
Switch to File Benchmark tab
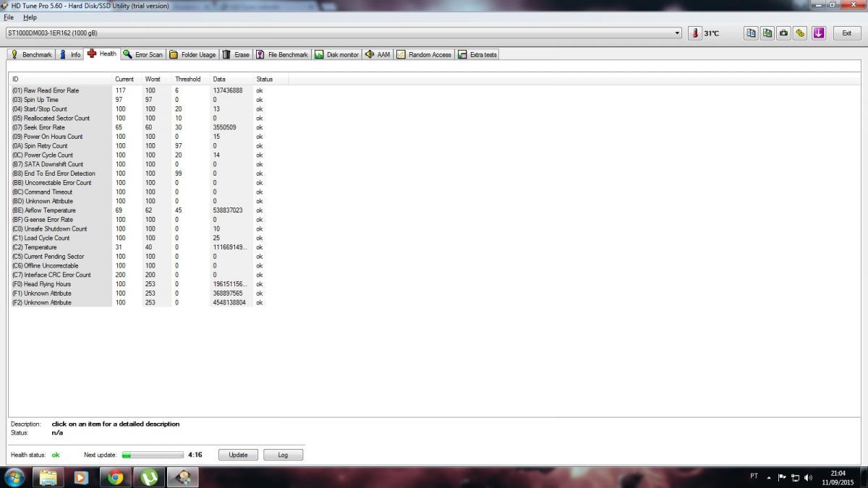coord(282,54)
